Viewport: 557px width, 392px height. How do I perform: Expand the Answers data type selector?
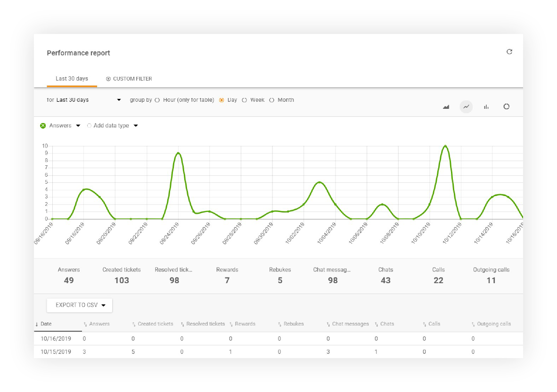78,125
